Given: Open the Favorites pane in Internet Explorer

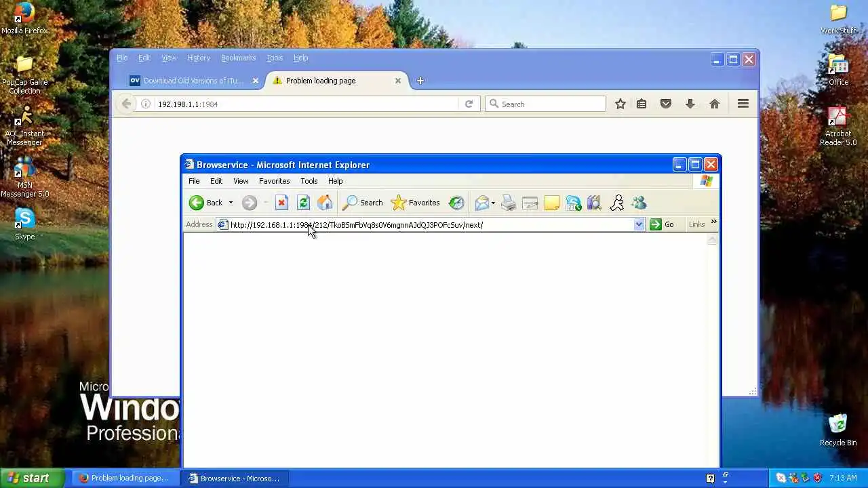Looking at the screenshot, I should [x=416, y=203].
